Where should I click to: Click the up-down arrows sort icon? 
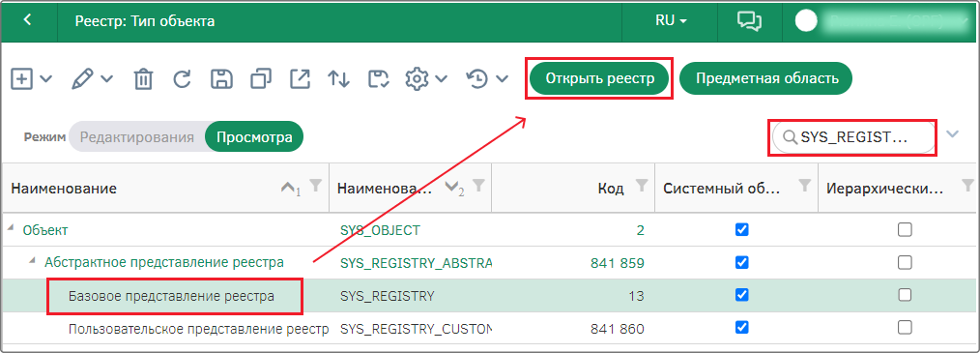tap(339, 79)
